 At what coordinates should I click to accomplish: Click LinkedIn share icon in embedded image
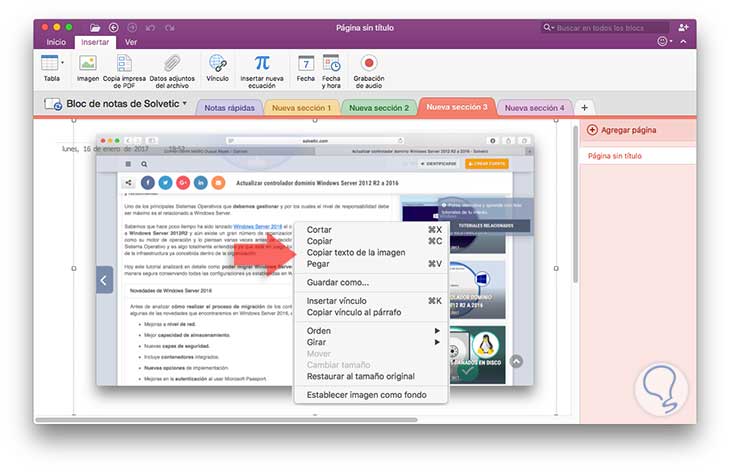(x=201, y=183)
